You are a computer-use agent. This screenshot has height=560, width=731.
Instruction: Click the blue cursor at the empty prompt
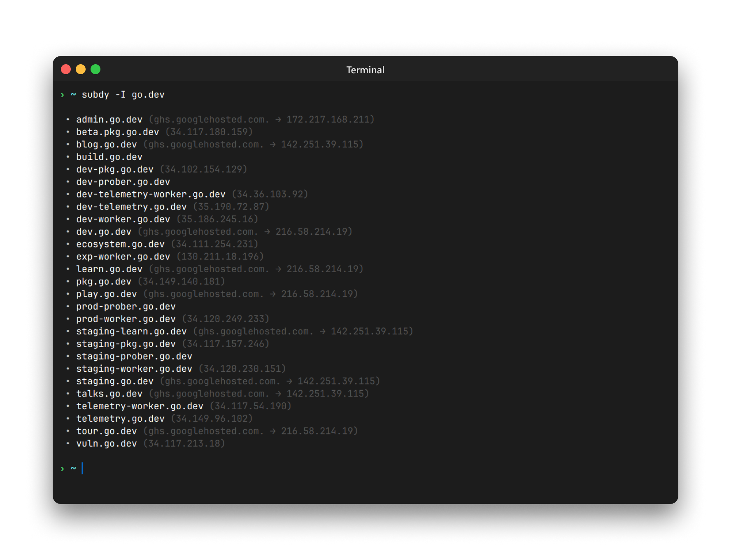click(x=82, y=468)
